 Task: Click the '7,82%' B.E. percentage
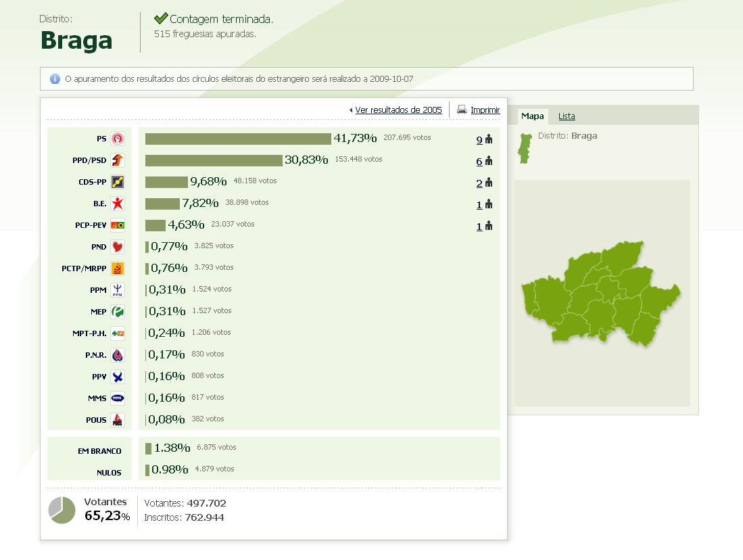coord(200,204)
